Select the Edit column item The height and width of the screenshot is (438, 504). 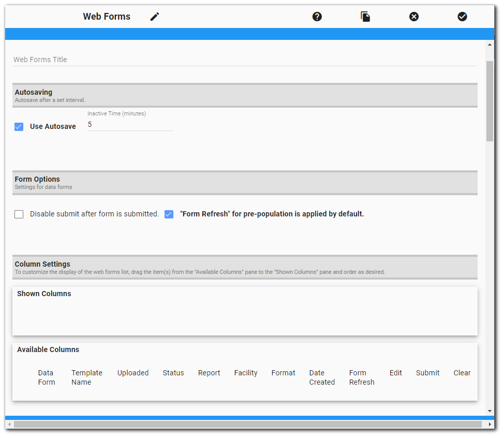point(396,373)
